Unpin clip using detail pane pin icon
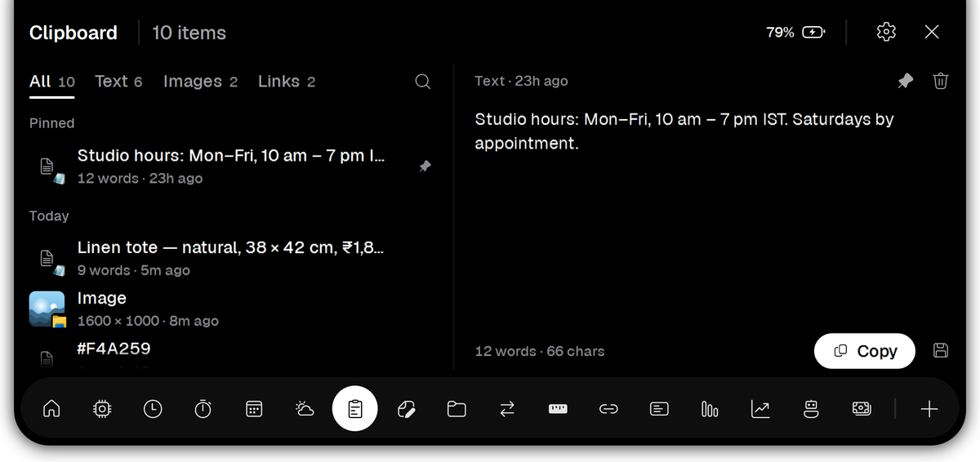The image size is (980, 462). (906, 81)
